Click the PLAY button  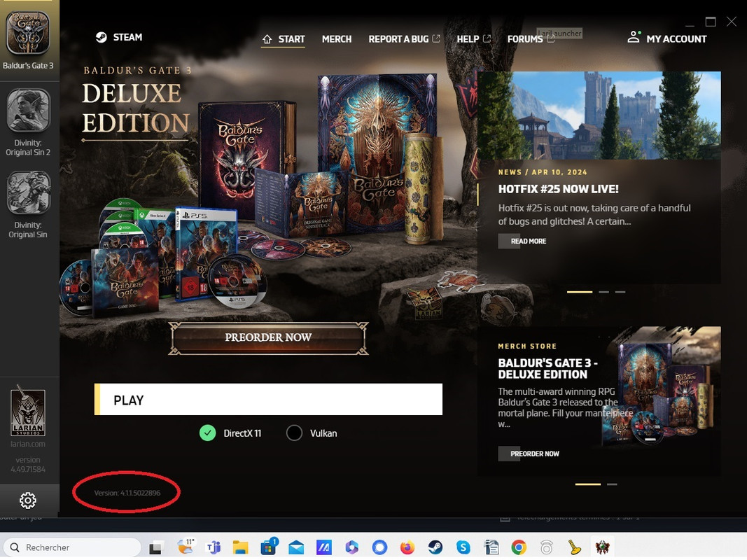pyautogui.click(x=268, y=399)
